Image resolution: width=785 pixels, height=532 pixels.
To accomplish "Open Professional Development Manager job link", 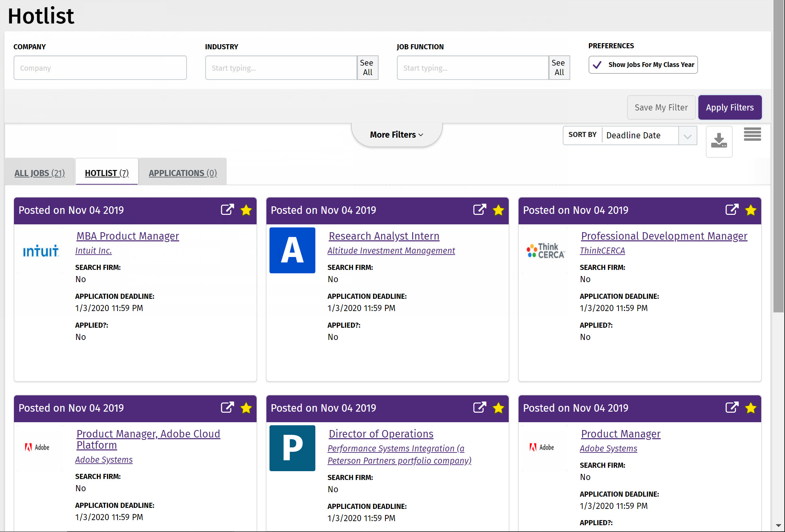I will (664, 236).
